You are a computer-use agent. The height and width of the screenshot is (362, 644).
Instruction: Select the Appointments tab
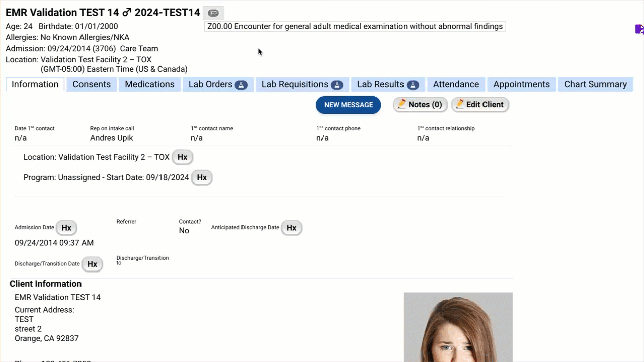click(x=521, y=84)
